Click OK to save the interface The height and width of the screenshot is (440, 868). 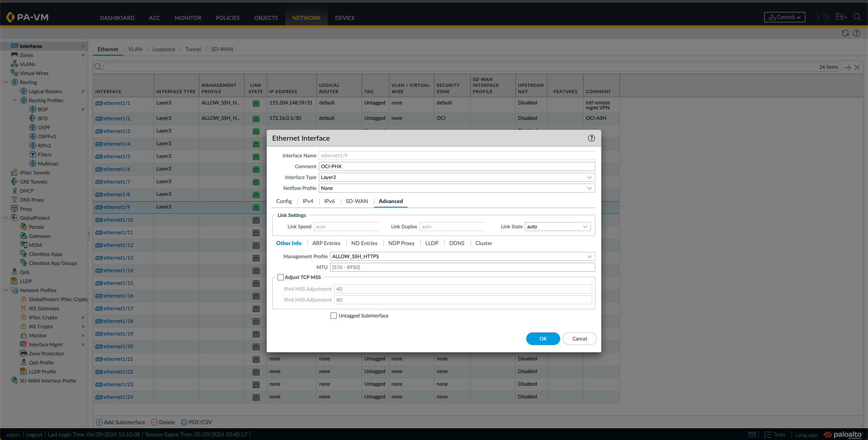click(542, 338)
